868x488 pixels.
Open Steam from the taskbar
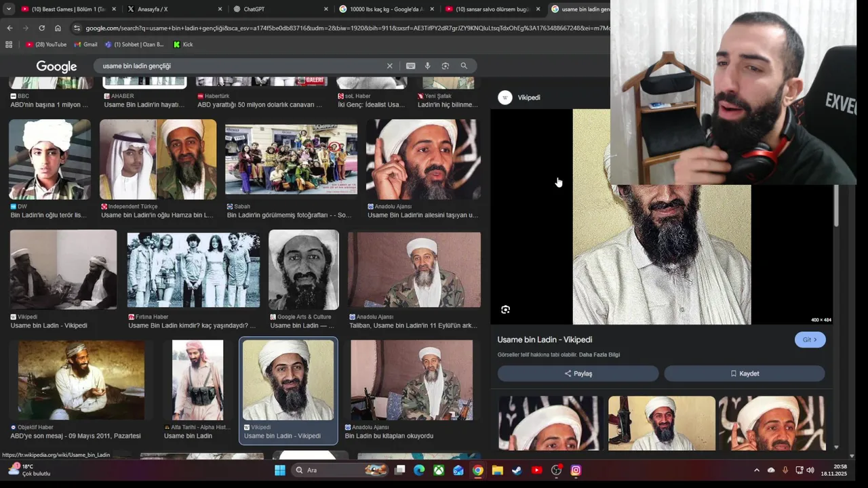(517, 470)
